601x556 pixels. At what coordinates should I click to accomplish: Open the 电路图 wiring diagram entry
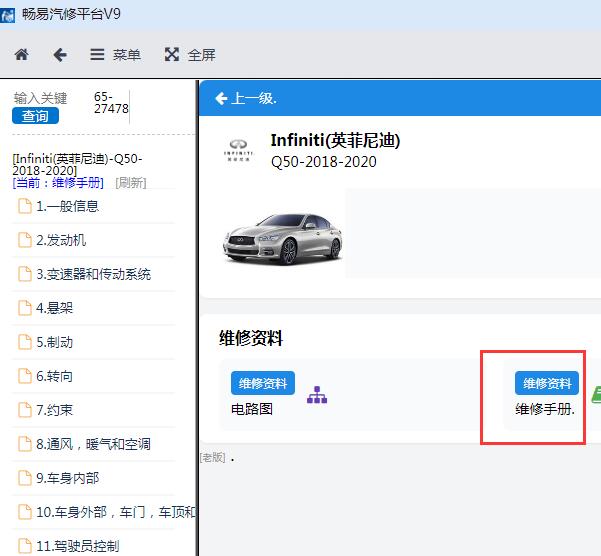click(252, 409)
